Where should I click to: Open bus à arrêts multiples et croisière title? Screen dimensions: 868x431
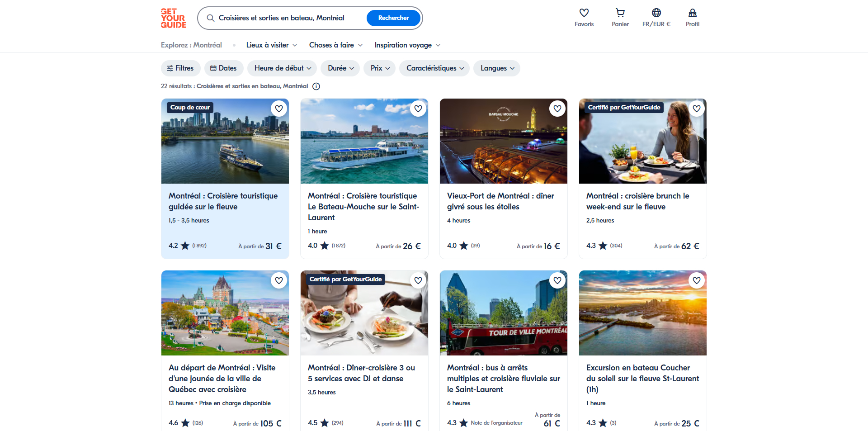[x=504, y=379]
